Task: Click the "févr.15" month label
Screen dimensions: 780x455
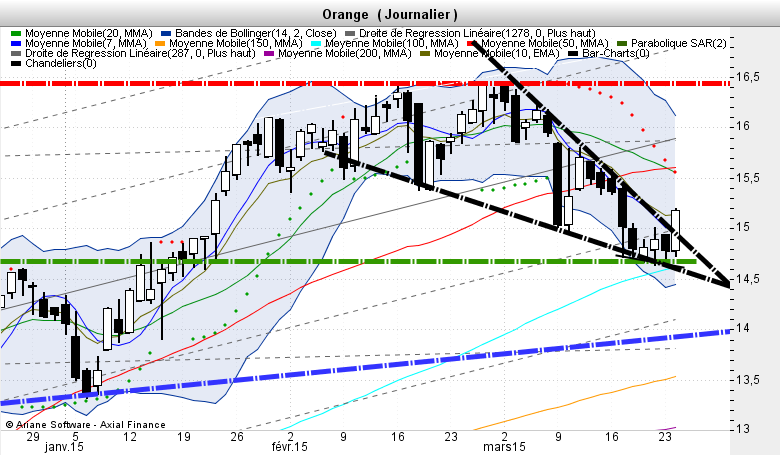Action: (290, 447)
